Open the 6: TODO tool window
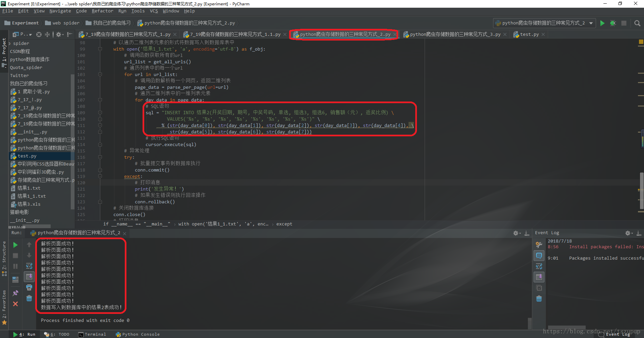The height and width of the screenshot is (338, 644). pyautogui.click(x=57, y=334)
